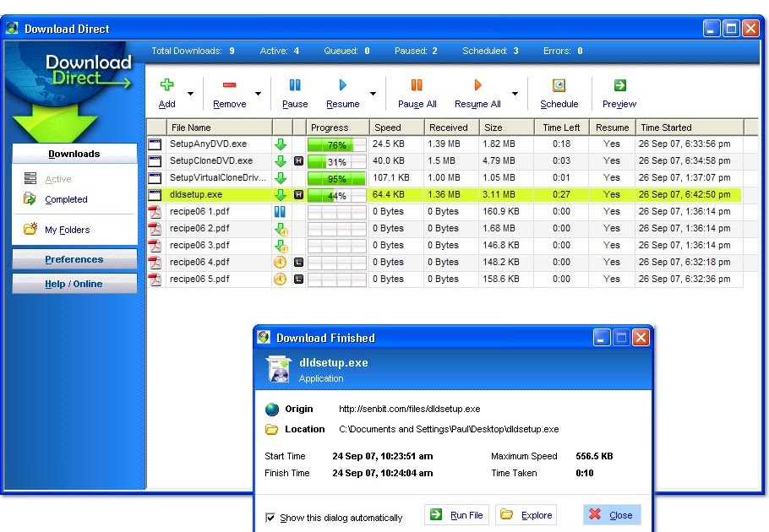This screenshot has width=769, height=532.
Task: Click the scheduled clock icon of recipe06 4.pdf
Action: coord(280,263)
